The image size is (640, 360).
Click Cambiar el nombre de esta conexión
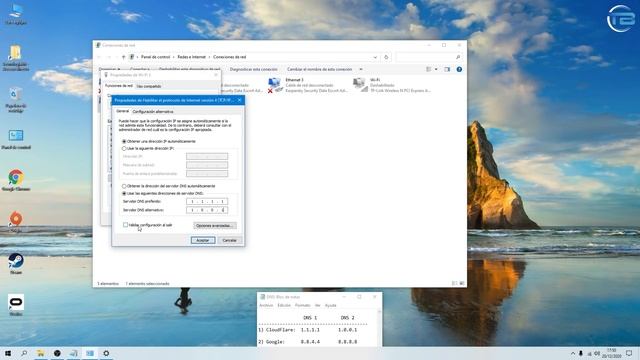[320, 69]
